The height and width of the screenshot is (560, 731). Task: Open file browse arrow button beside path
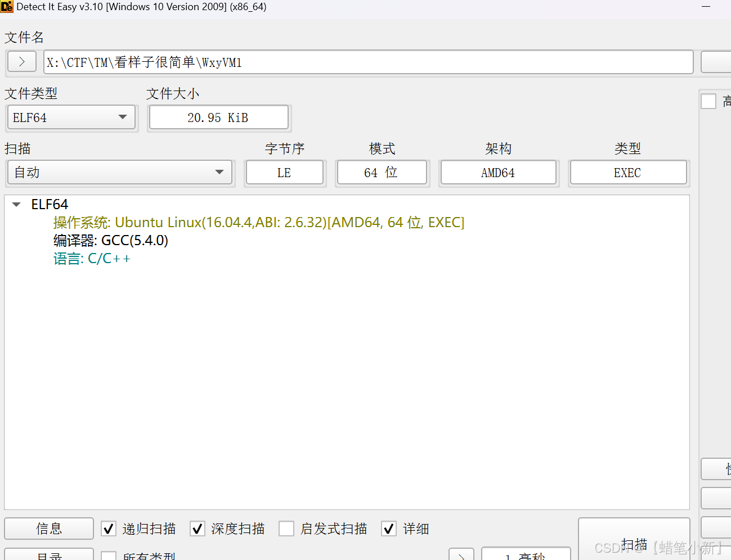(22, 62)
